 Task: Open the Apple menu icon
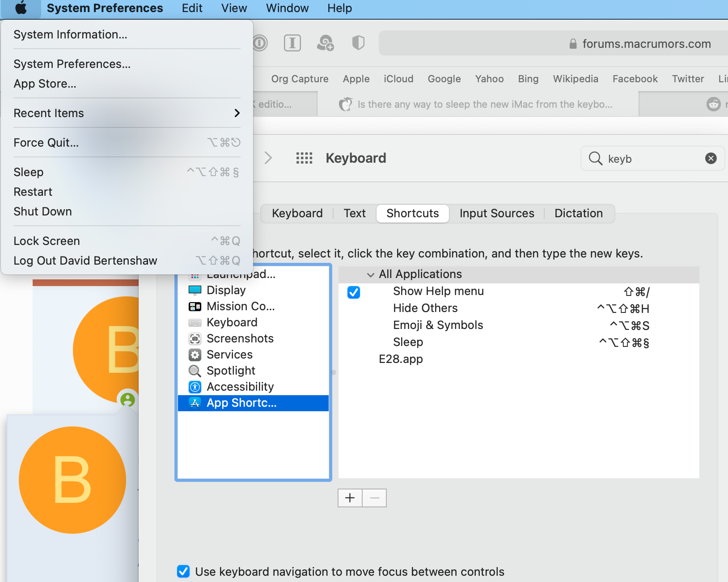[21, 8]
